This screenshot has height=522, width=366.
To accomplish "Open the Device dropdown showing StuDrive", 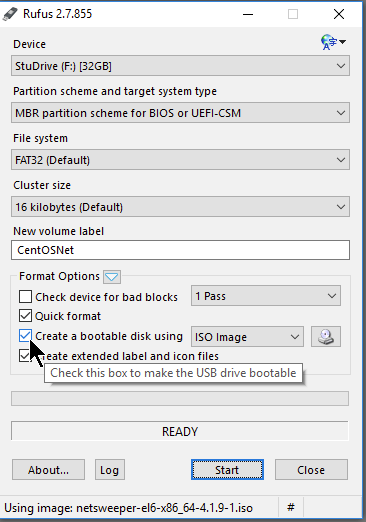I will (x=180, y=66).
